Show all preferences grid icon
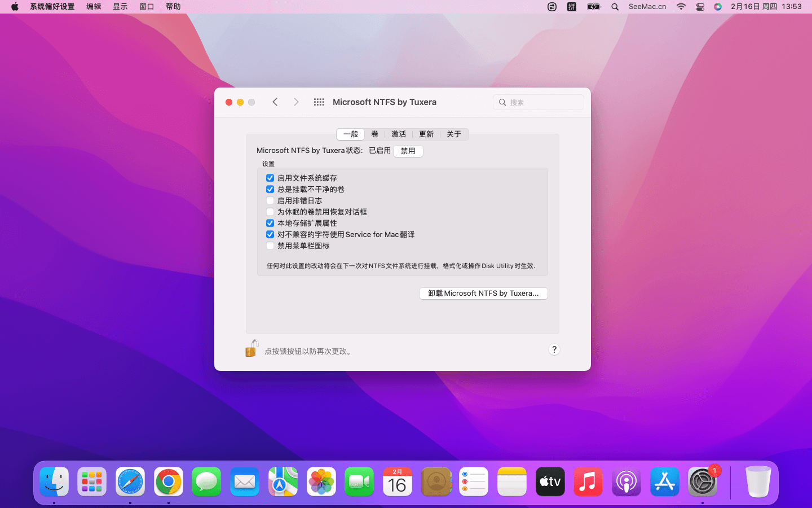This screenshot has height=508, width=812. tap(319, 102)
